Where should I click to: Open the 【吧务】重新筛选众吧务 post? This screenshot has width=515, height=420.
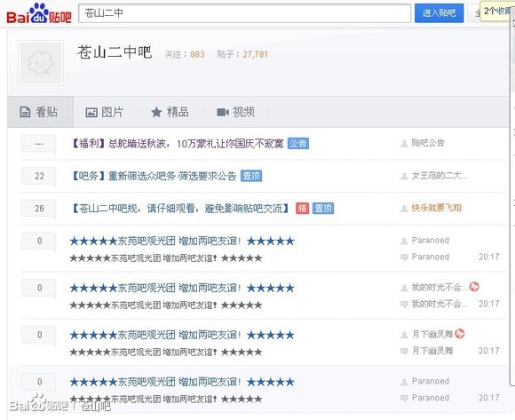click(154, 176)
